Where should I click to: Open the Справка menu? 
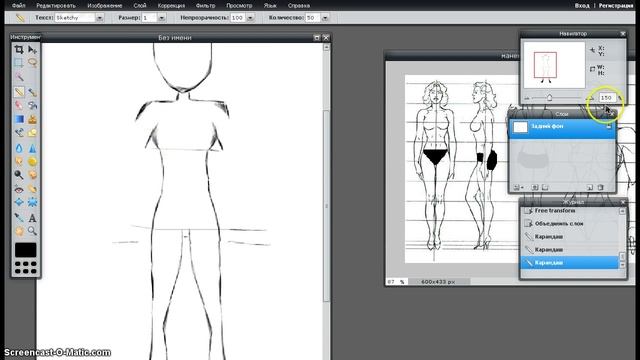[x=299, y=6]
